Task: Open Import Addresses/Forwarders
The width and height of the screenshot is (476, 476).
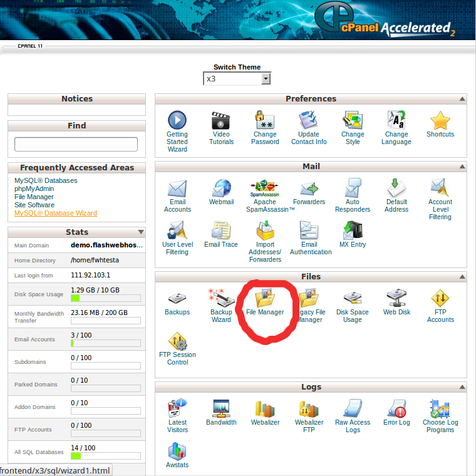Action: 265,230
